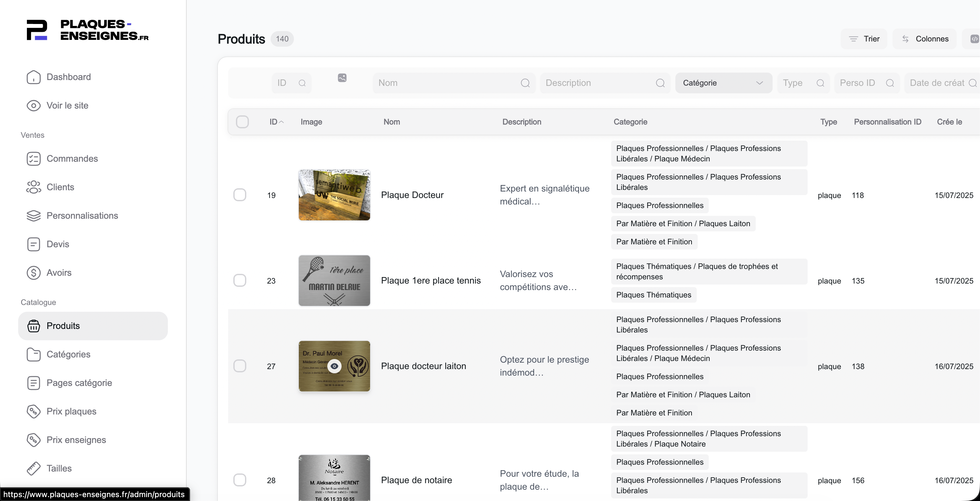Open the Plaque de notaire thumbnail
The height and width of the screenshot is (501, 980).
[x=334, y=478]
